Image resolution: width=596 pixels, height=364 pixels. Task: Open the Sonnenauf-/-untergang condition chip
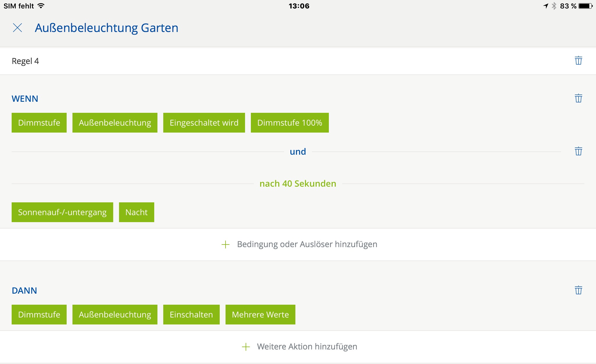[62, 212]
